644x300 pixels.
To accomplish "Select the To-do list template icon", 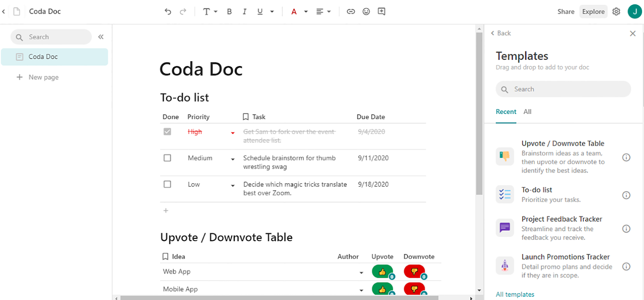I will pos(505,194).
